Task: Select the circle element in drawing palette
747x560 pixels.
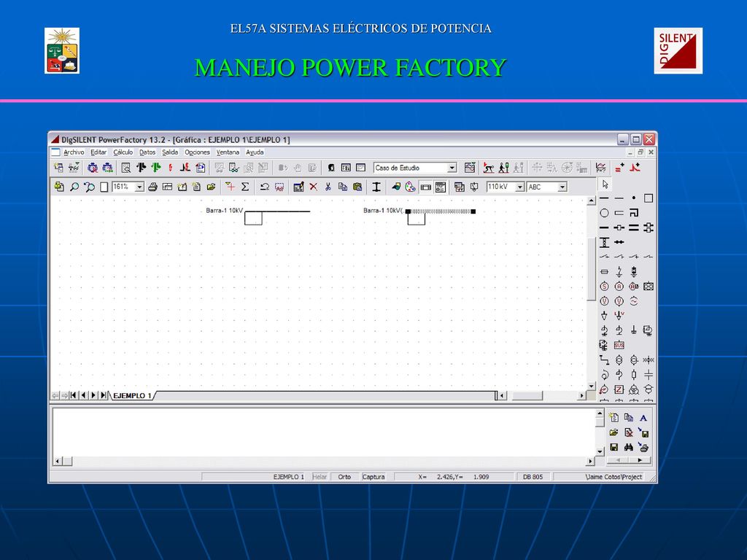Action: [604, 213]
